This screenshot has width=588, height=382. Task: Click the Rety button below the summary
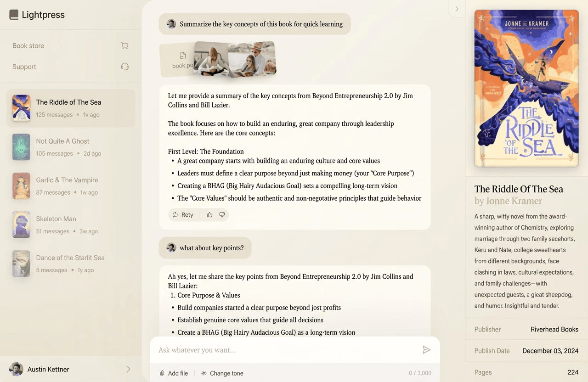tap(183, 214)
